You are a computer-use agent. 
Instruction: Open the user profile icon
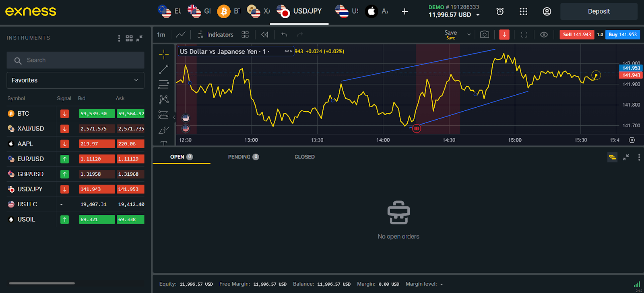(547, 12)
